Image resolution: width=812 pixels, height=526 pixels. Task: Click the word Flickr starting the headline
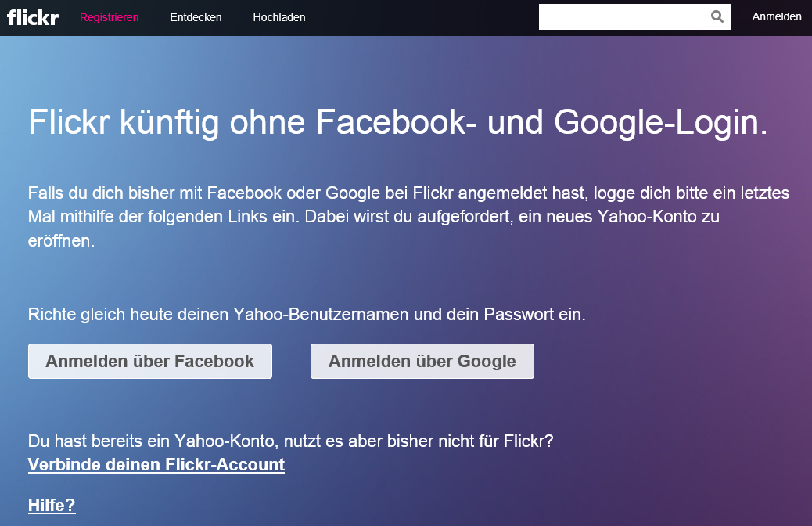[70, 122]
